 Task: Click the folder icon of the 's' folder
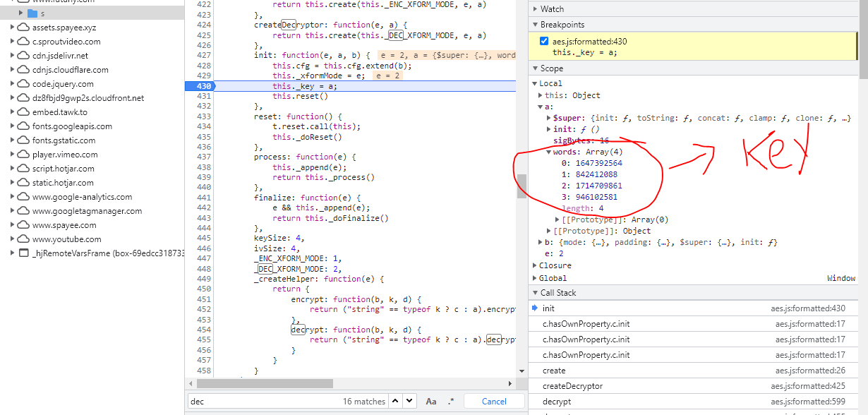(32, 13)
